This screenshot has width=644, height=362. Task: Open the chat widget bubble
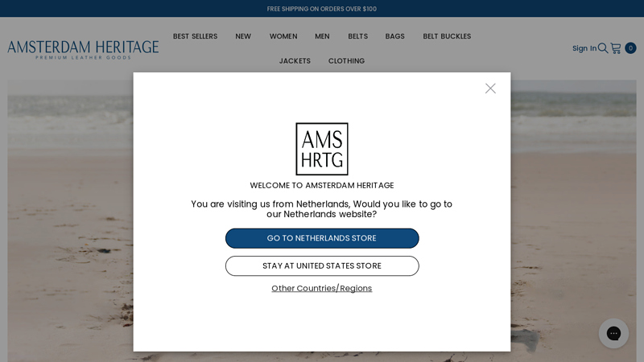click(x=613, y=333)
